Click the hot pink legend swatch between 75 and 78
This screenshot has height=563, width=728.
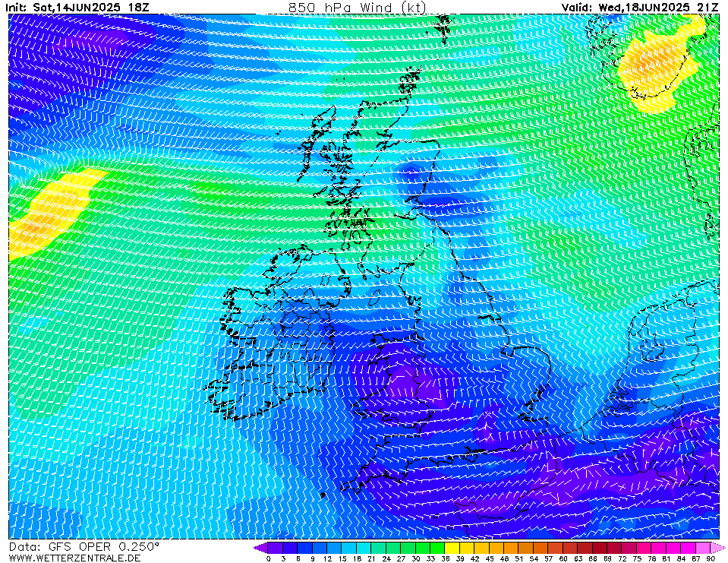[644, 548]
